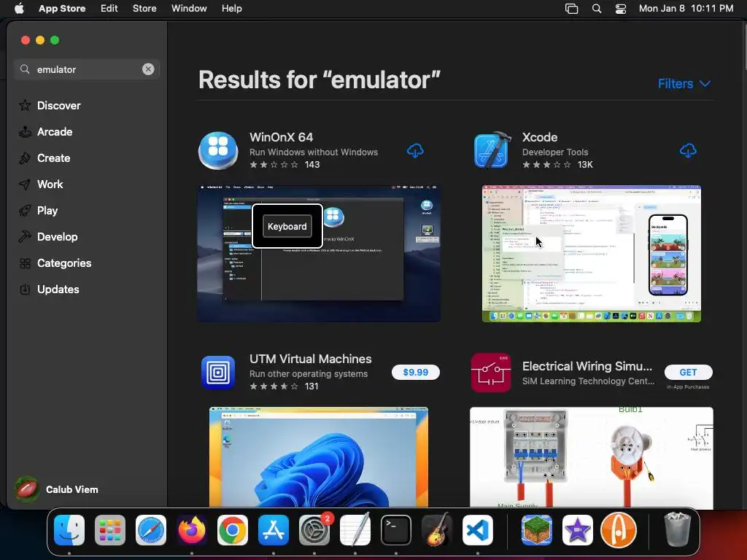This screenshot has height=560, width=747.
Task: Click the UTM Virtual Machines star rating
Action: pyautogui.click(x=274, y=386)
